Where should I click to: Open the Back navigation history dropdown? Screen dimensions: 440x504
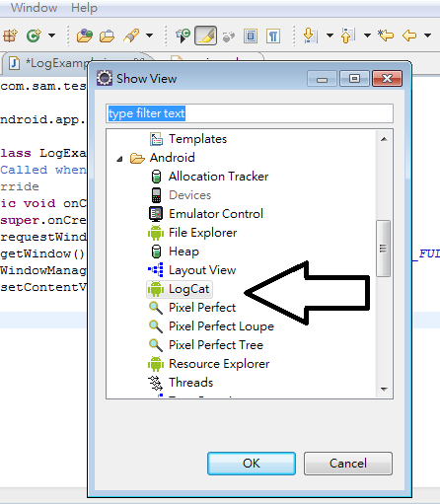(427, 36)
